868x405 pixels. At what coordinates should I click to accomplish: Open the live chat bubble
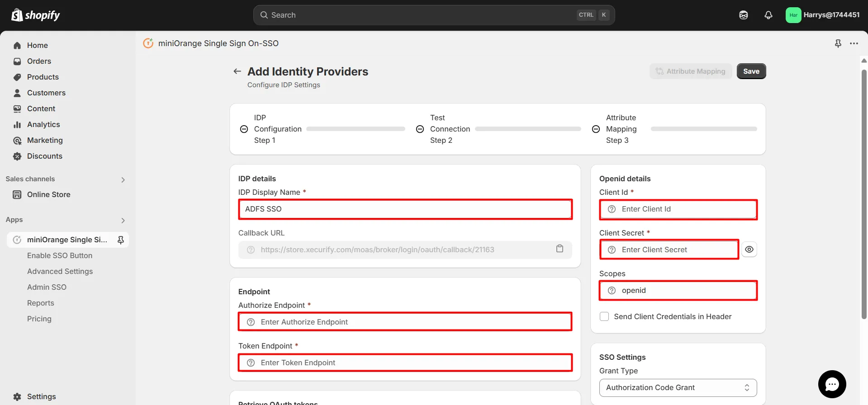(x=832, y=384)
